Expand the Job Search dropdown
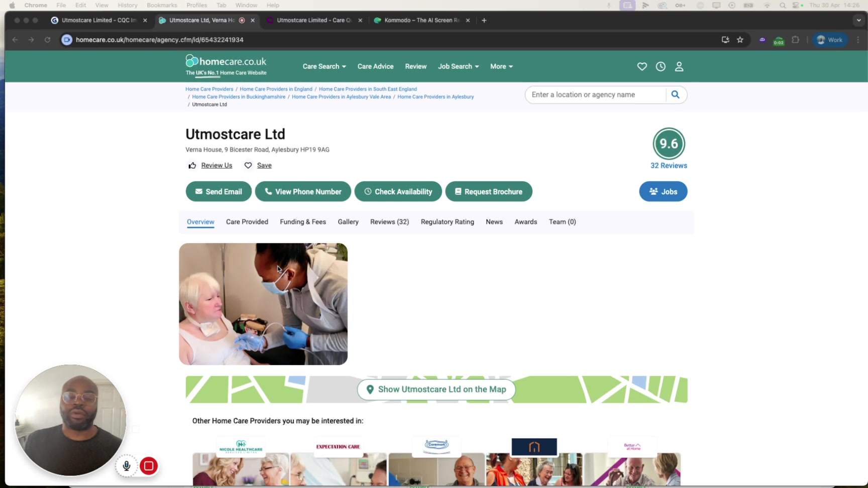Viewport: 868px width, 488px height. click(458, 66)
